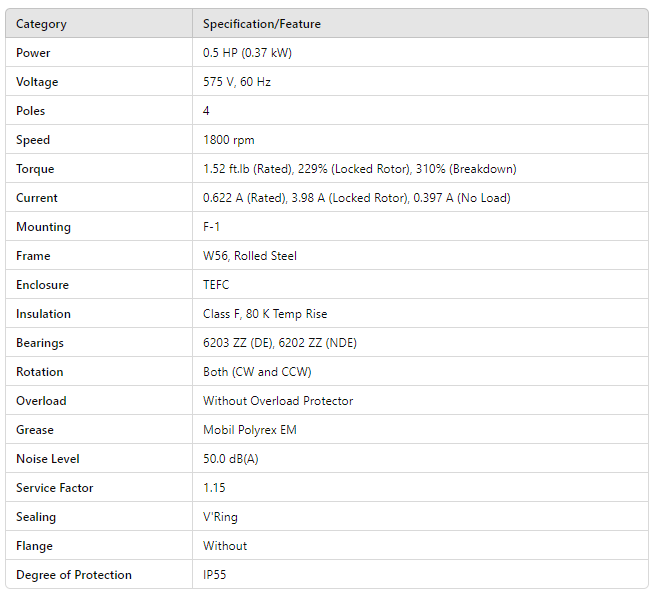
Task: Select the Current row label
Action: pos(37,198)
